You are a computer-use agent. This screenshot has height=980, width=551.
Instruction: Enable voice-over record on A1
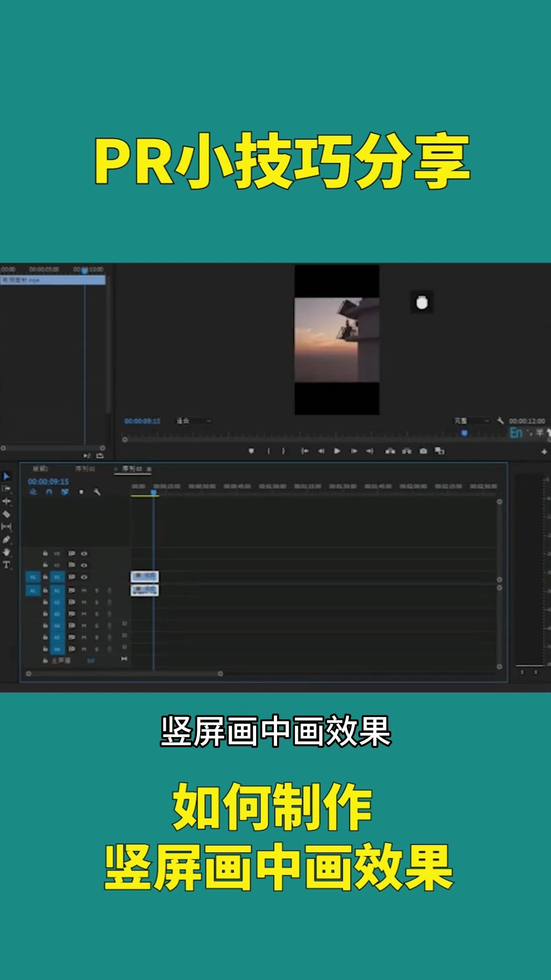pyautogui.click(x=109, y=591)
